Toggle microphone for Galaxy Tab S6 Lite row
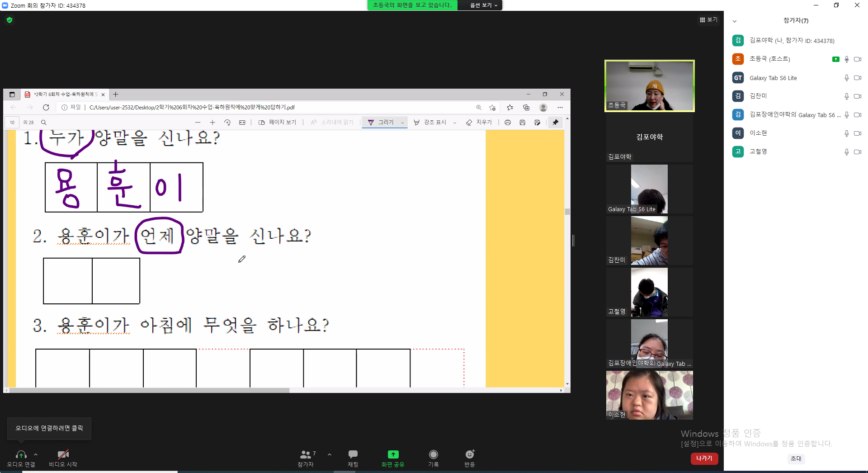The width and height of the screenshot is (868, 473). 847,78
